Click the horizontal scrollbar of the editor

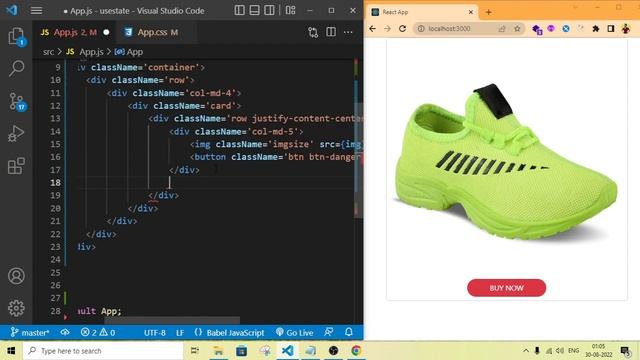(x=171, y=321)
